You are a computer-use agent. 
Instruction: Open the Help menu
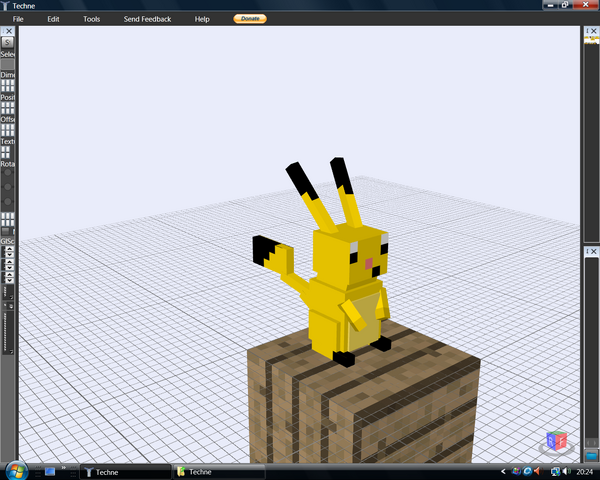(202, 19)
